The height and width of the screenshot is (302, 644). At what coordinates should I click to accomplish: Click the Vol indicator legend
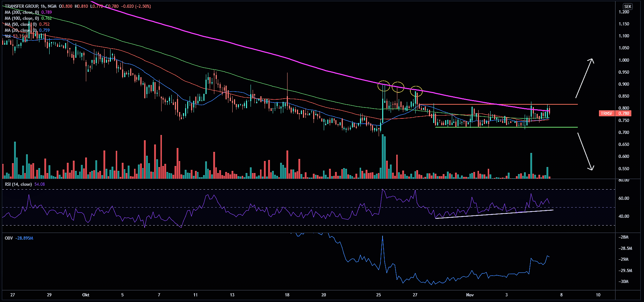(x=8, y=36)
